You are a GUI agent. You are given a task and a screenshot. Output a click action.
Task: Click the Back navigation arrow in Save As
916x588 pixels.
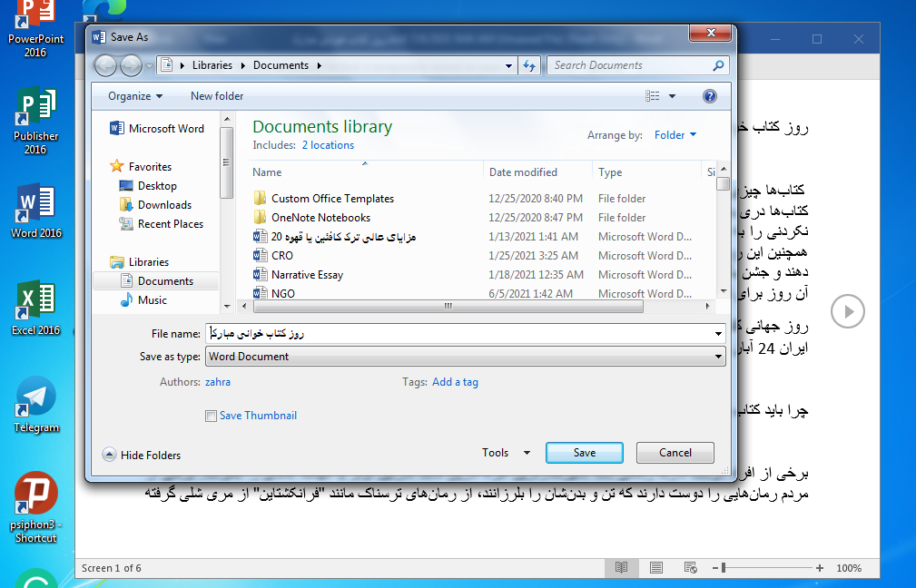point(105,65)
